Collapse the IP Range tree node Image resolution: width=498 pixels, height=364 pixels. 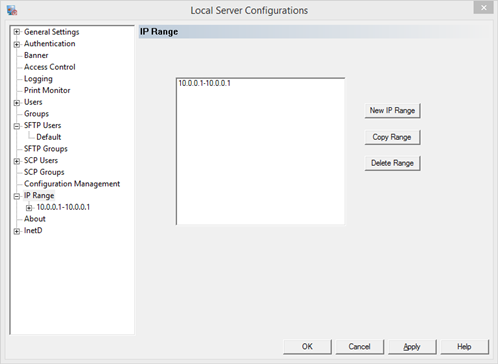(17, 196)
